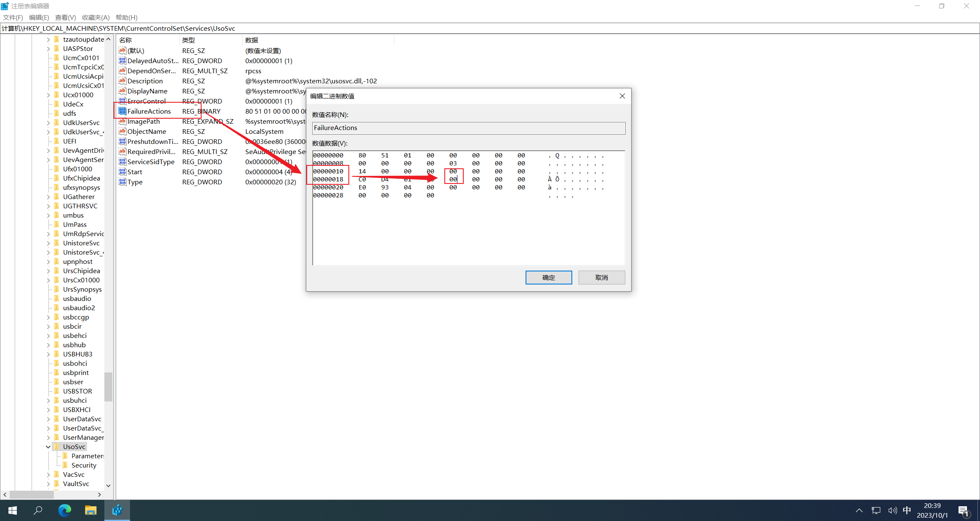Select the 00000018 row in hex editor
980x521 pixels.
(x=328, y=180)
